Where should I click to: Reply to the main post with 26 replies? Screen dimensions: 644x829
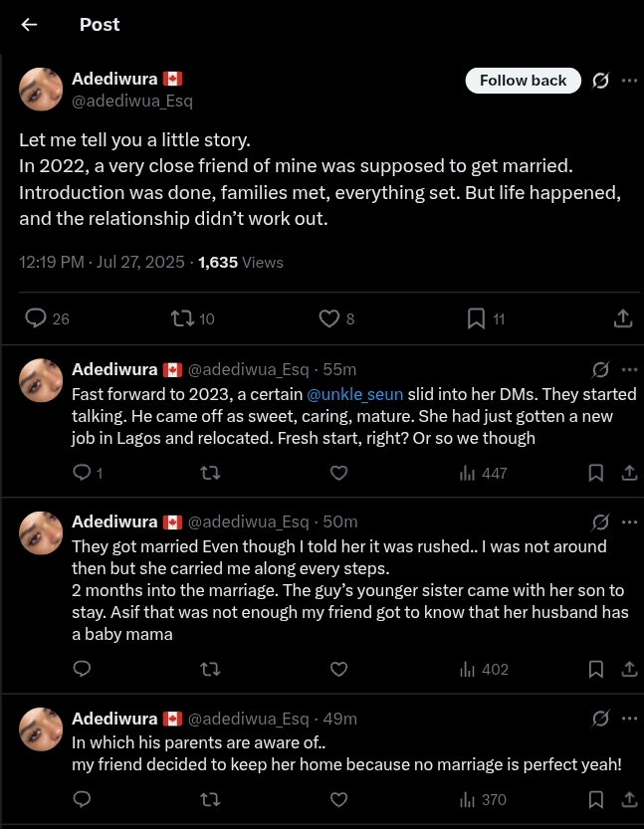pos(36,318)
